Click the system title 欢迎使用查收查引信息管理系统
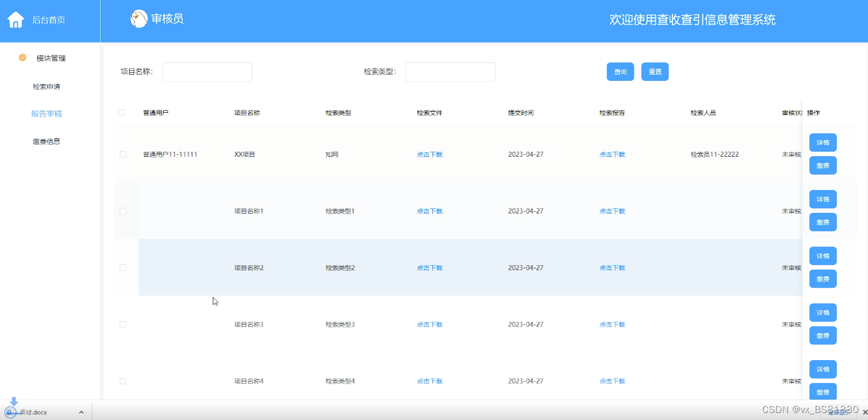 (x=692, y=20)
